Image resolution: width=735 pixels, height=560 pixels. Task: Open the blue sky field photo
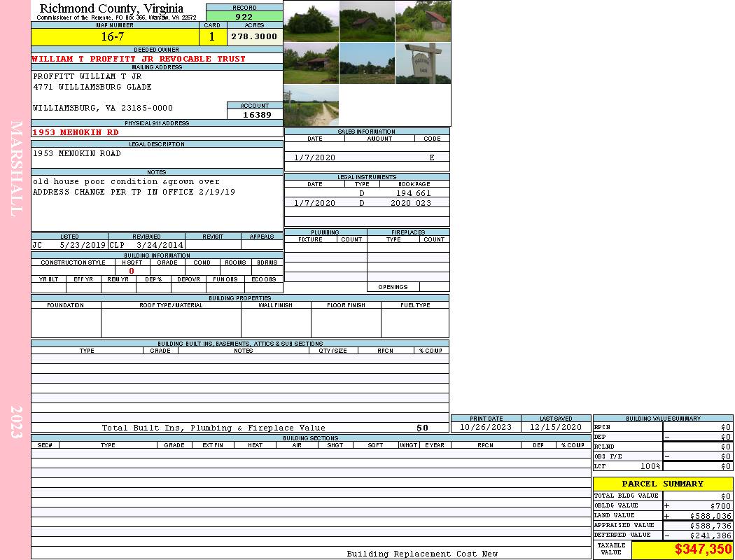click(367, 63)
